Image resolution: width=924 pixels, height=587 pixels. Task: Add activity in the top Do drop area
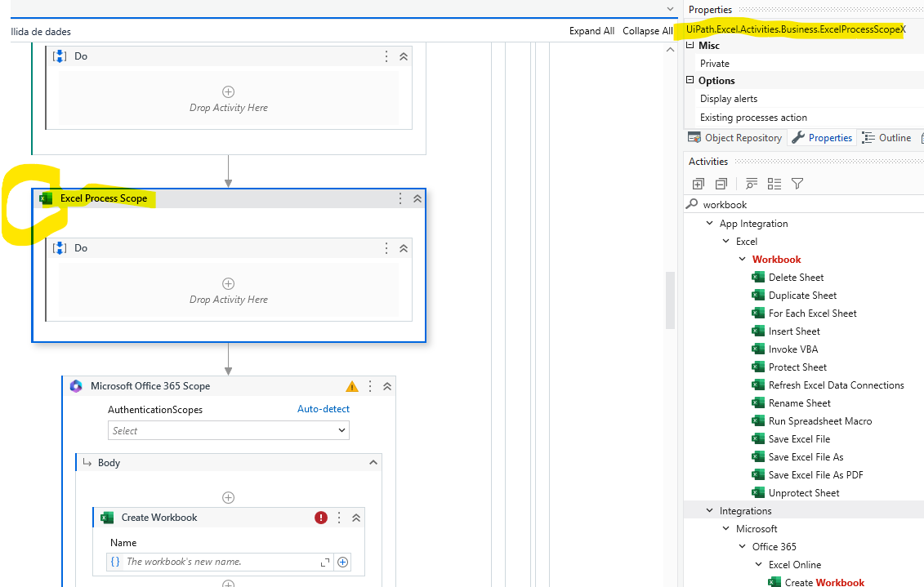pos(228,92)
